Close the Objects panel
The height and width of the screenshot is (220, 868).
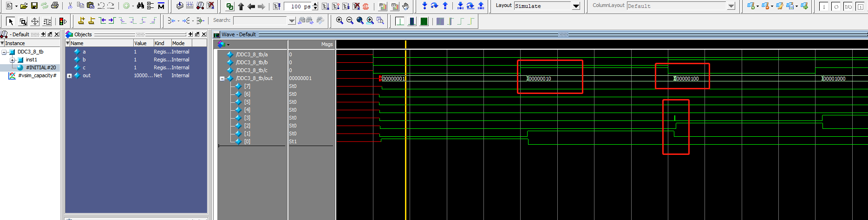[204, 34]
